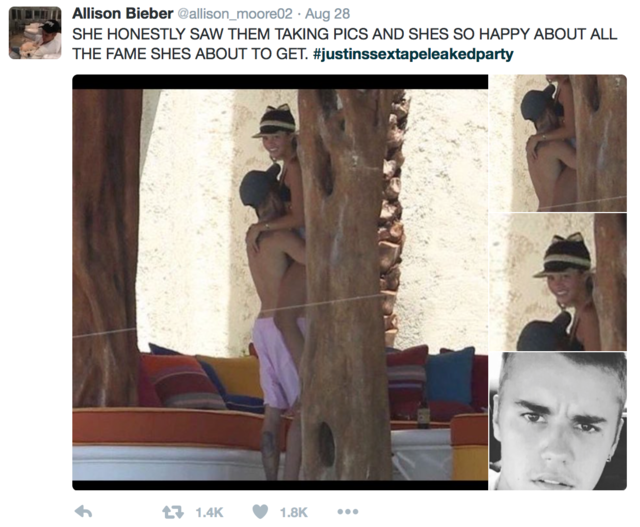The height and width of the screenshot is (527, 640).
Task: Open the three-dot more options menu
Action: [347, 511]
